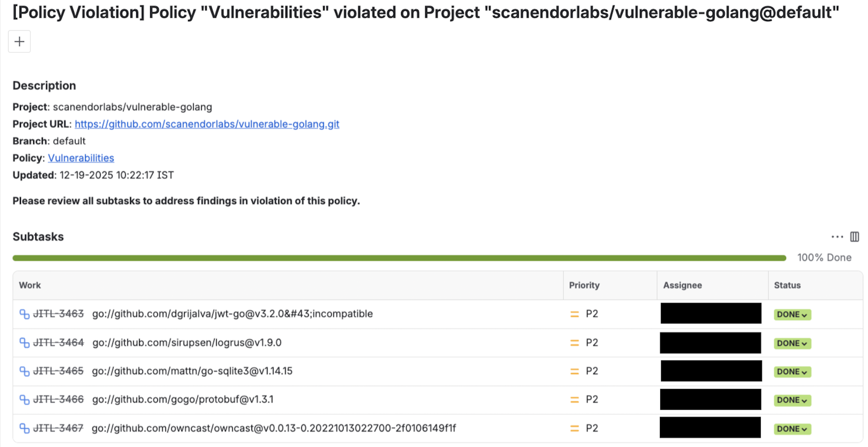The image size is (868, 447).
Task: Click the plus add button under title
Action: 19,41
